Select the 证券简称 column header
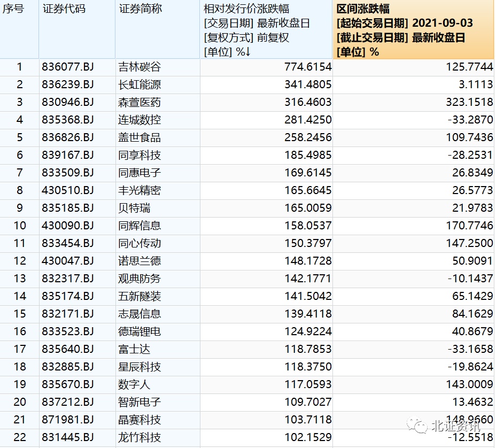 (140, 9)
